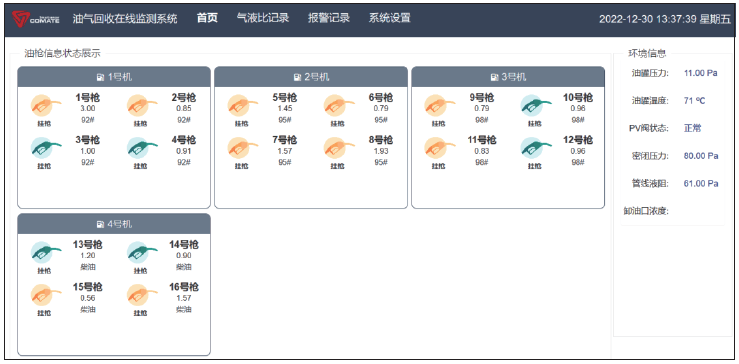Click the 71 ℃ temperature value
Viewport: 739px width, 364px height.
[x=694, y=100]
